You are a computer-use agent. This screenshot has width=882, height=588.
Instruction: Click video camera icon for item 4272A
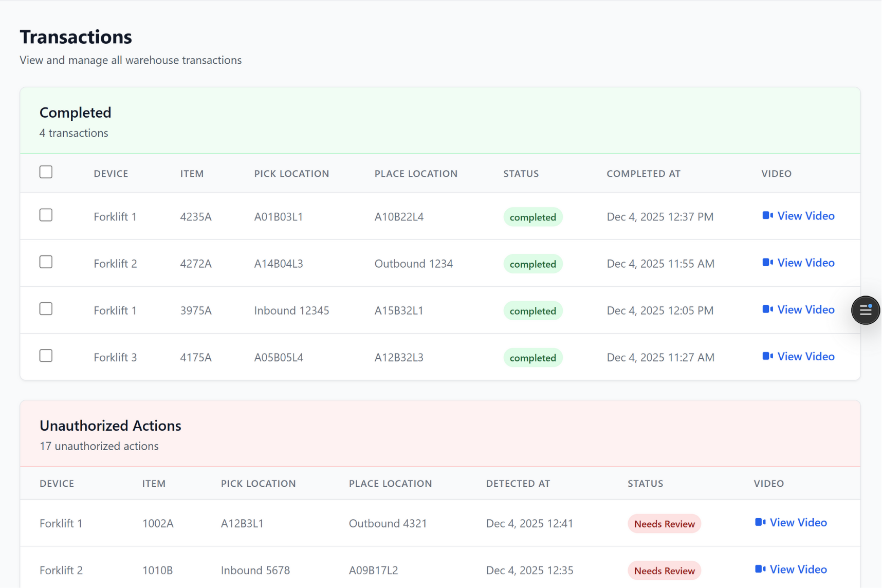(767, 263)
